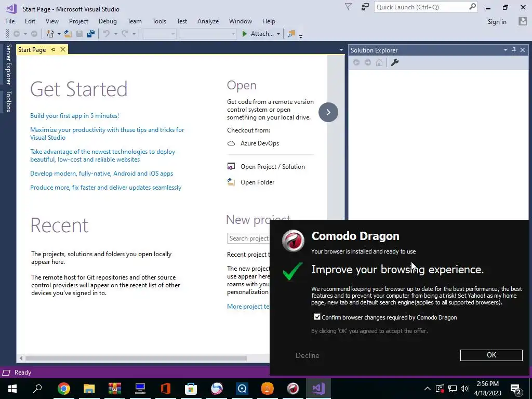Click the Open Project / Solution link text
Viewport: 532px width, 399px height.
click(x=272, y=167)
